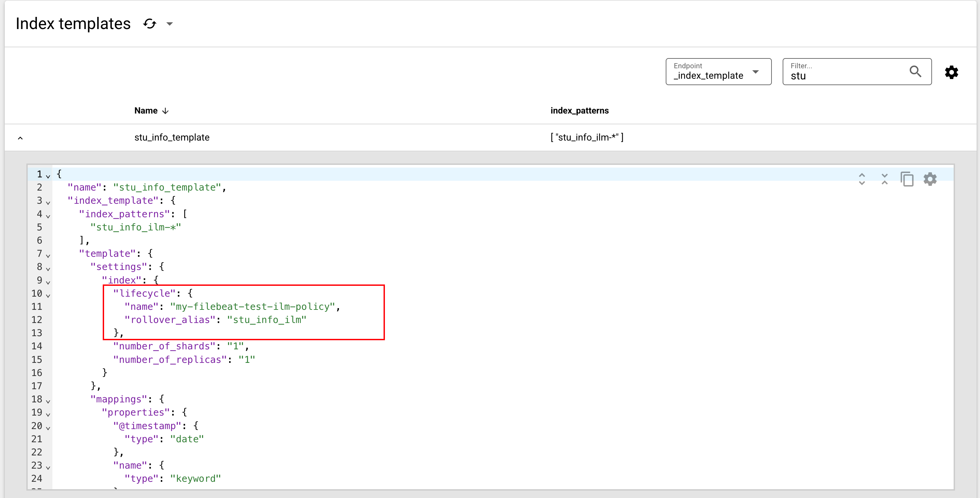Viewport: 980px width, 498px height.
Task: Fold lifecycle block at line 10
Action: (48, 295)
